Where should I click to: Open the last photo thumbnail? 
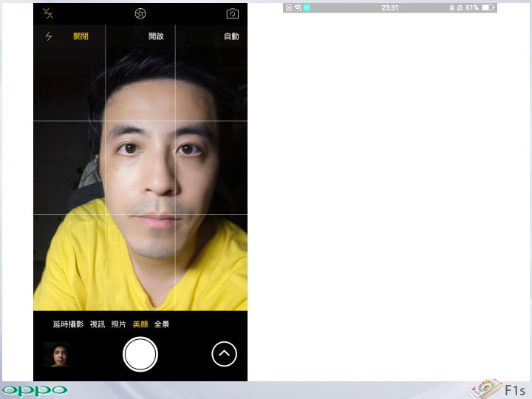(x=57, y=355)
